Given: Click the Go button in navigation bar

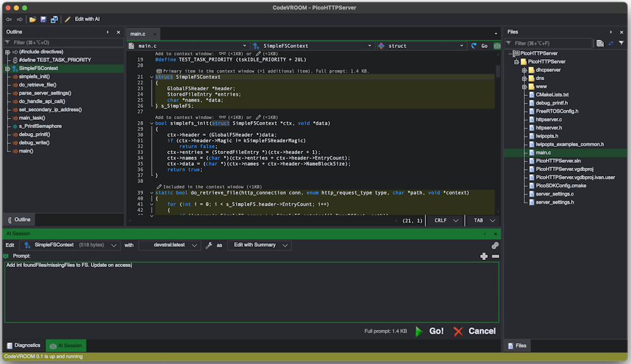Looking at the screenshot, I should (x=485, y=46).
